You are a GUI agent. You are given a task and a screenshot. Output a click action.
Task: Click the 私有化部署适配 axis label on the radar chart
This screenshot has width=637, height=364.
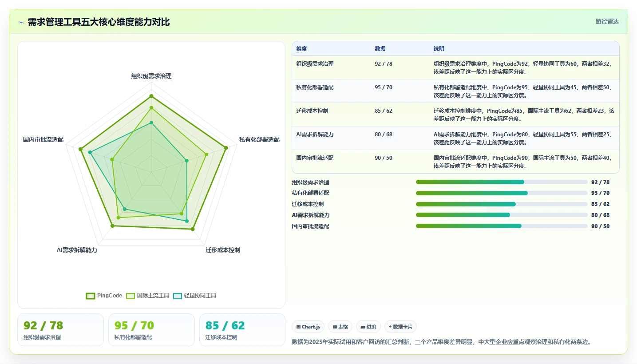coord(260,139)
